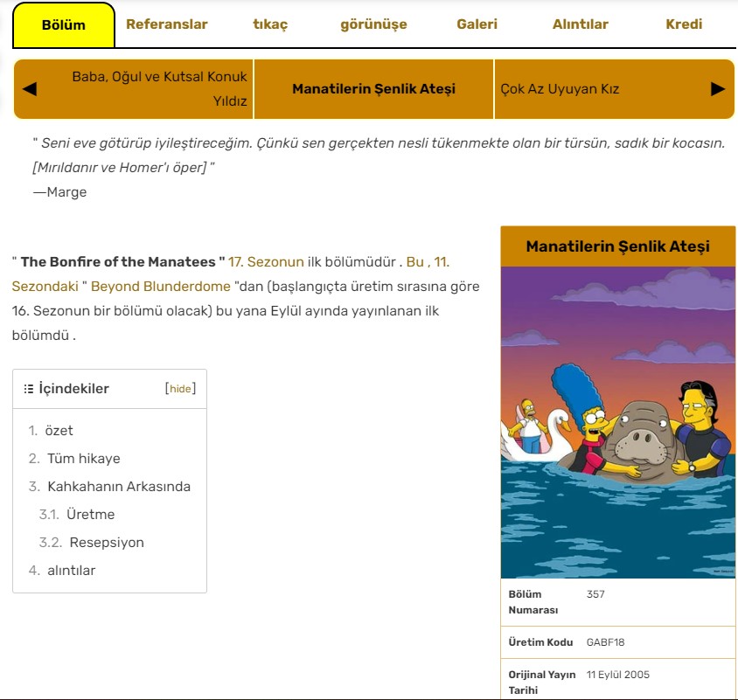Jump to the özet section
Image resolution: width=738 pixels, height=700 pixels.
pos(59,430)
